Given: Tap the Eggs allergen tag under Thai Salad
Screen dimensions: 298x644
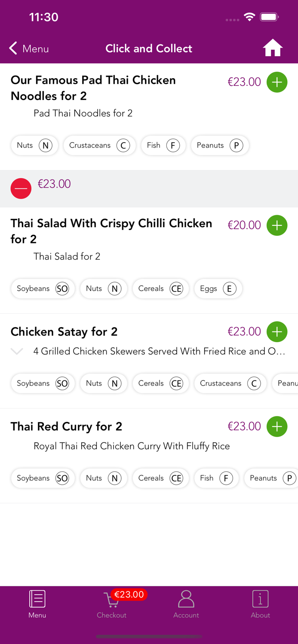Looking at the screenshot, I should click(218, 289).
